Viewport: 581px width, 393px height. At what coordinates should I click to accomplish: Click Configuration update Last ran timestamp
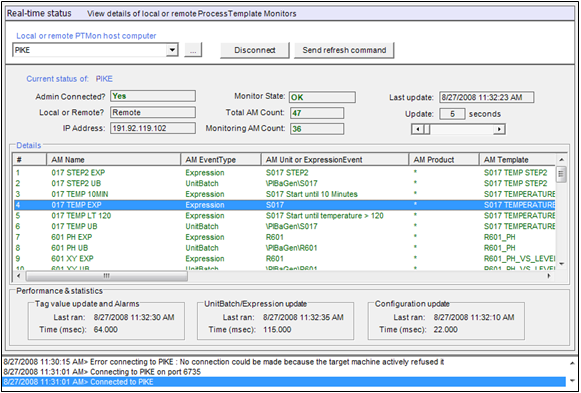(x=474, y=317)
